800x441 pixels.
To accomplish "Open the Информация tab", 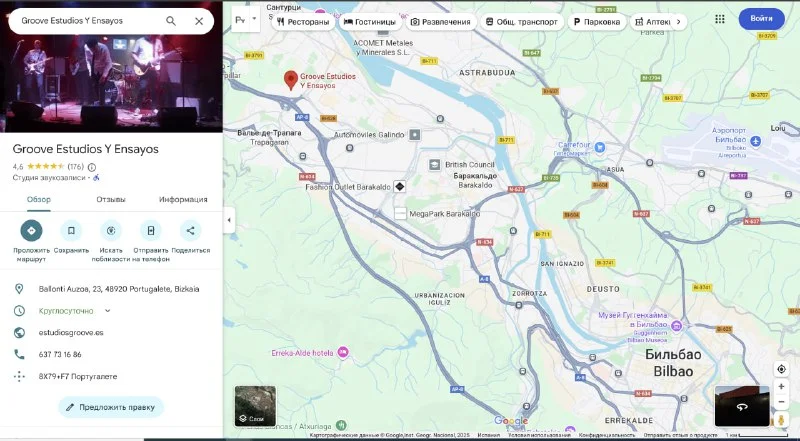I will tap(183, 199).
